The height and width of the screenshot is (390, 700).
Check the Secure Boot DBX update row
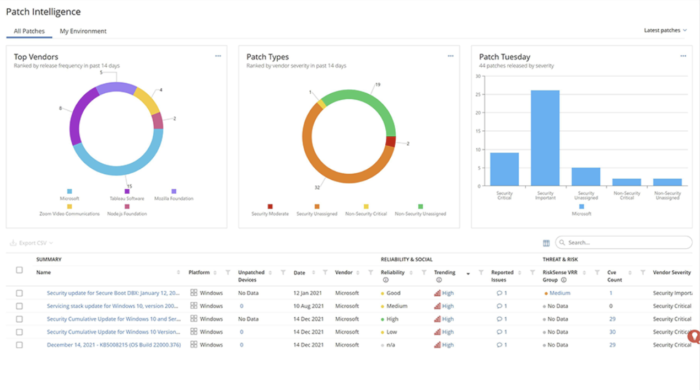19,293
